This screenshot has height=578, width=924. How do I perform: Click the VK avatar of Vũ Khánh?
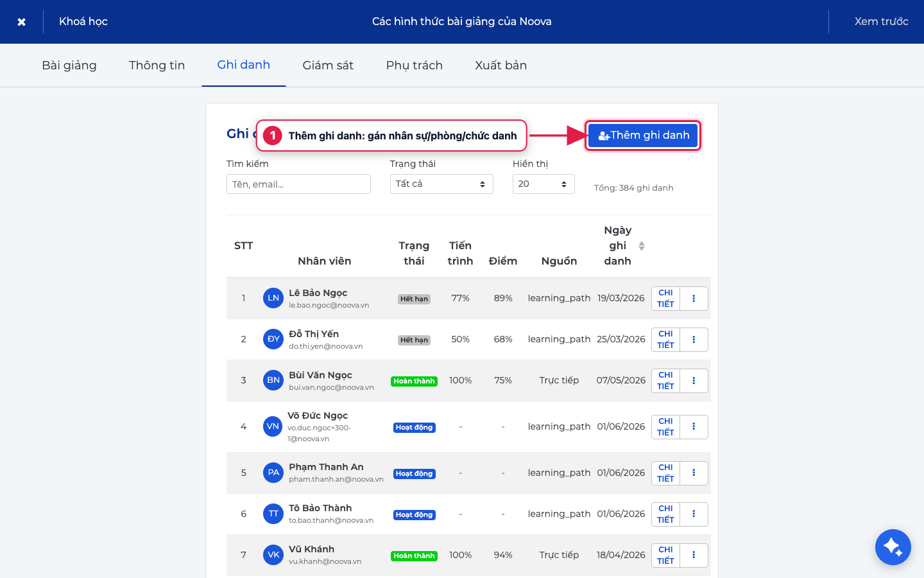(x=273, y=555)
